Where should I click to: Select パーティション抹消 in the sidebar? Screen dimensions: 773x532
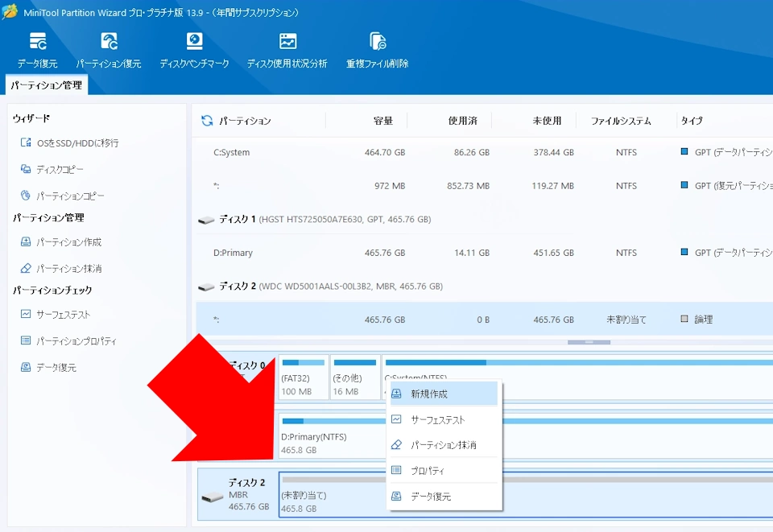[x=69, y=269]
